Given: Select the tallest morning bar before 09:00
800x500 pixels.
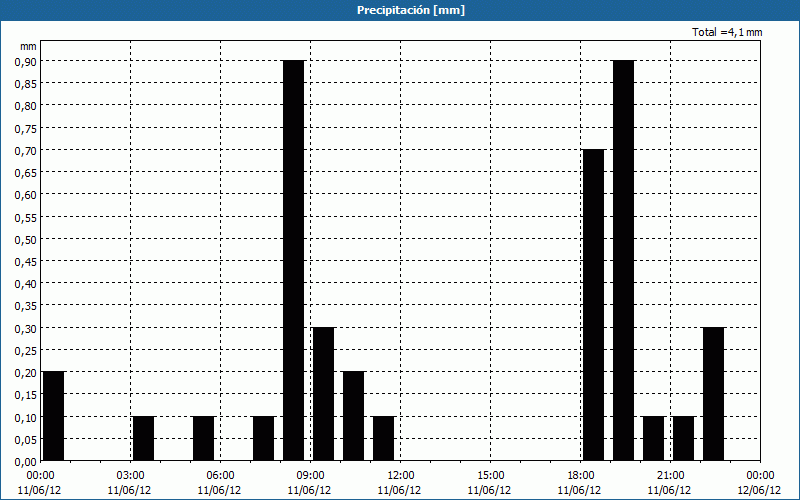Looking at the screenshot, I should point(293,260).
